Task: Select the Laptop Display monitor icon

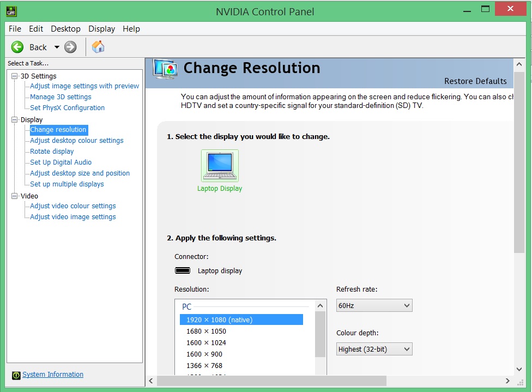Action: point(220,166)
